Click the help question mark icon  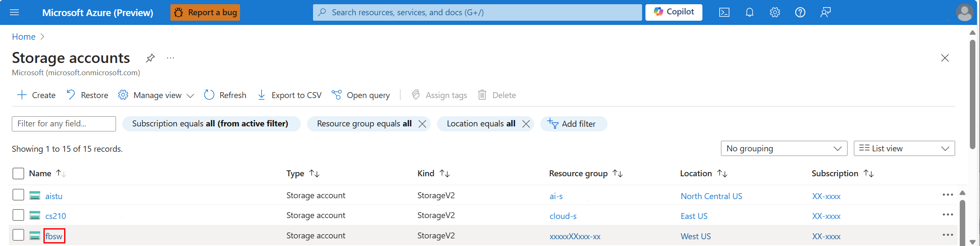(x=800, y=13)
